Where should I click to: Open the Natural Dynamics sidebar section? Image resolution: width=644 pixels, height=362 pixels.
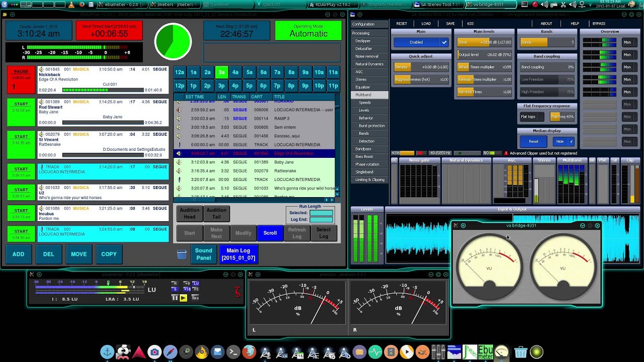point(370,64)
